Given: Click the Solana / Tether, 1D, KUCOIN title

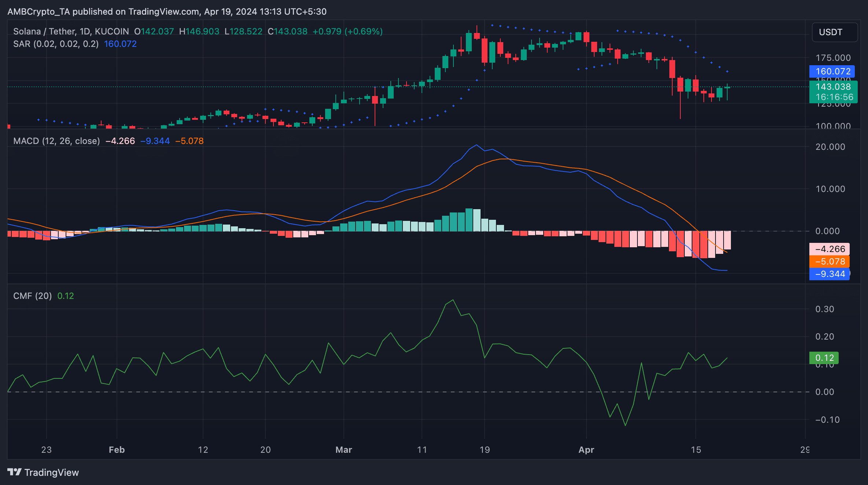Looking at the screenshot, I should click(x=71, y=32).
